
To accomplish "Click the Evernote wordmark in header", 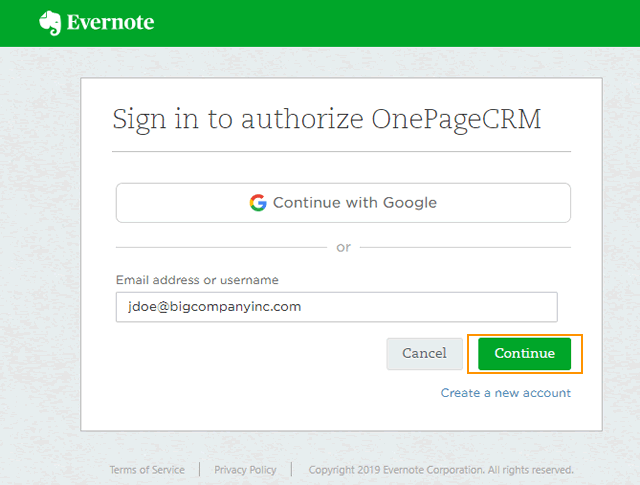I will [110, 22].
